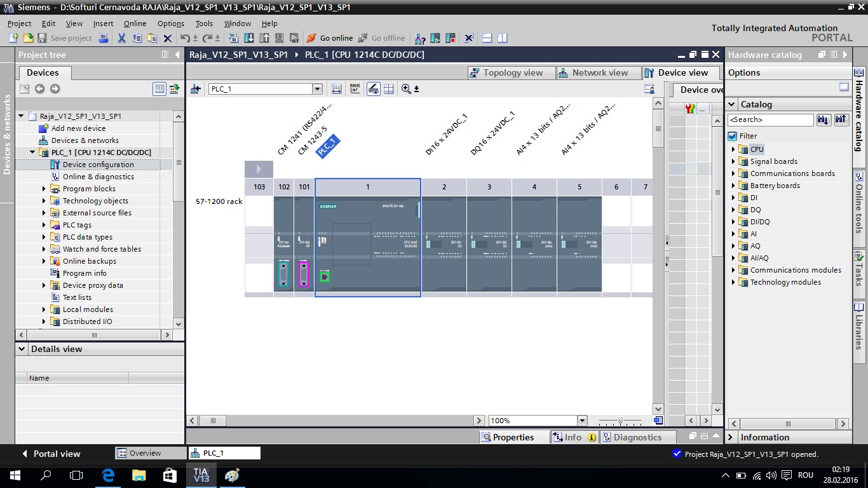Expand Program blocks tree node
The image size is (868, 488).
[x=44, y=189]
